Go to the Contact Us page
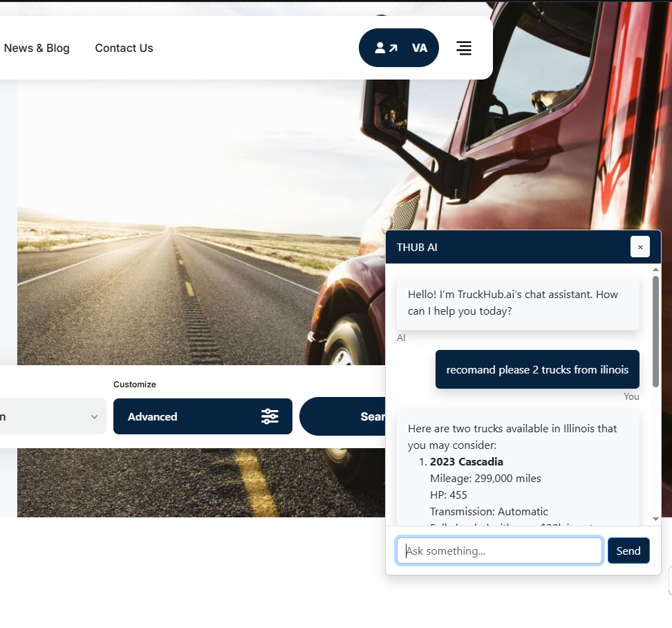This screenshot has width=672, height=628. 124,48
